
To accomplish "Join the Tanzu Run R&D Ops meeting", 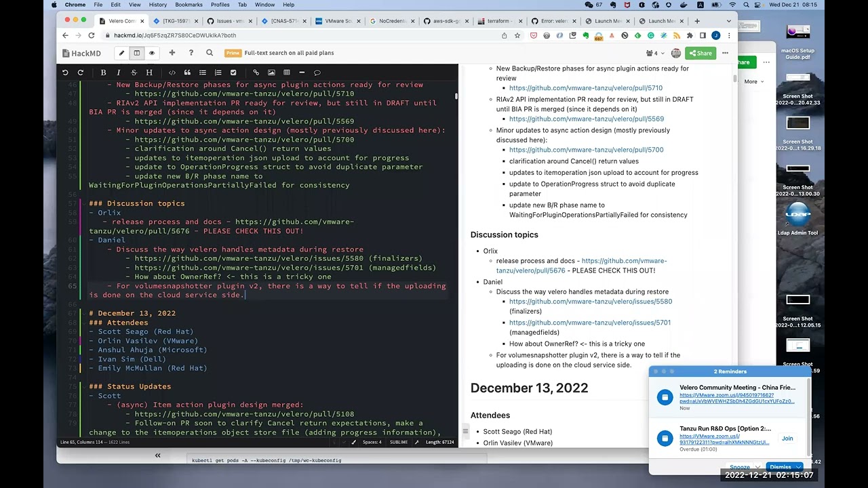I will click(x=787, y=439).
